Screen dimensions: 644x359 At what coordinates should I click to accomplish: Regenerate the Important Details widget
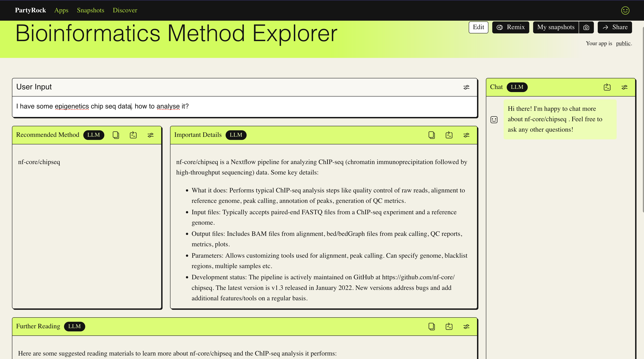[449, 135]
